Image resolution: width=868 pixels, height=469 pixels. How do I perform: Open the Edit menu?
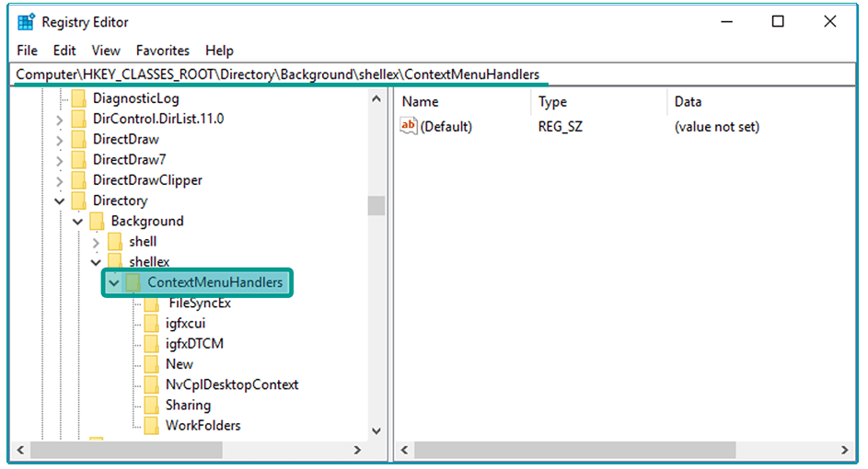click(64, 51)
